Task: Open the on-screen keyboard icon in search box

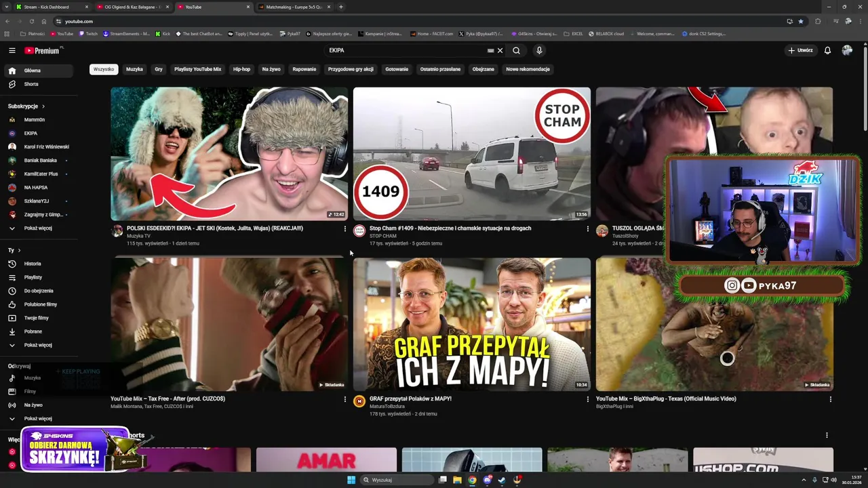Action: pos(490,50)
